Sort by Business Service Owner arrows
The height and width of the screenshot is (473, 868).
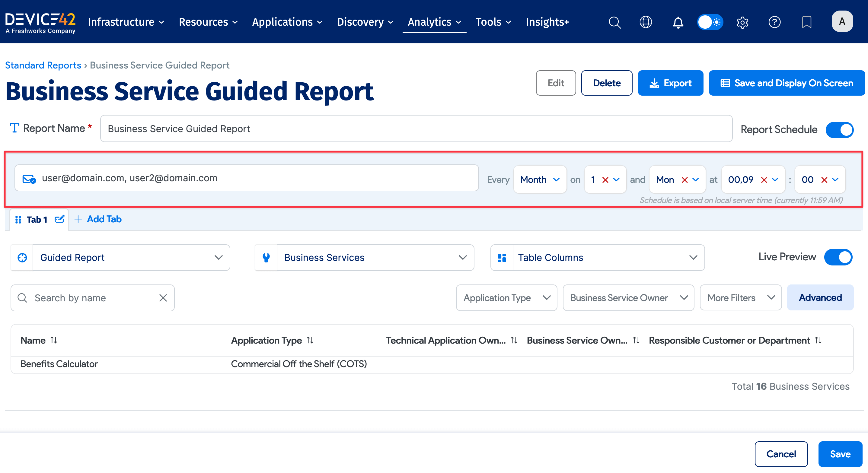(x=636, y=340)
